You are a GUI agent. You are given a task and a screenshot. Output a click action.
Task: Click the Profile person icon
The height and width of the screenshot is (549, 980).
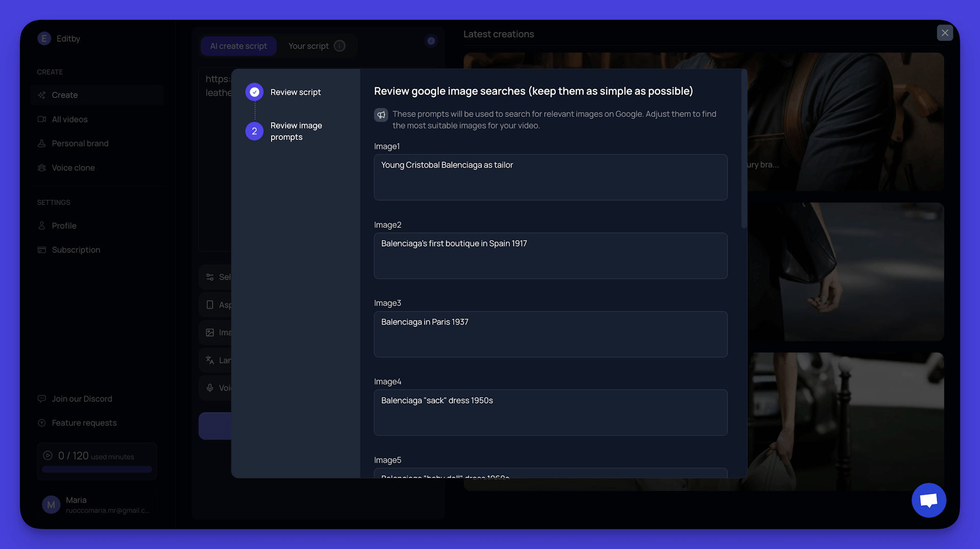tap(42, 226)
